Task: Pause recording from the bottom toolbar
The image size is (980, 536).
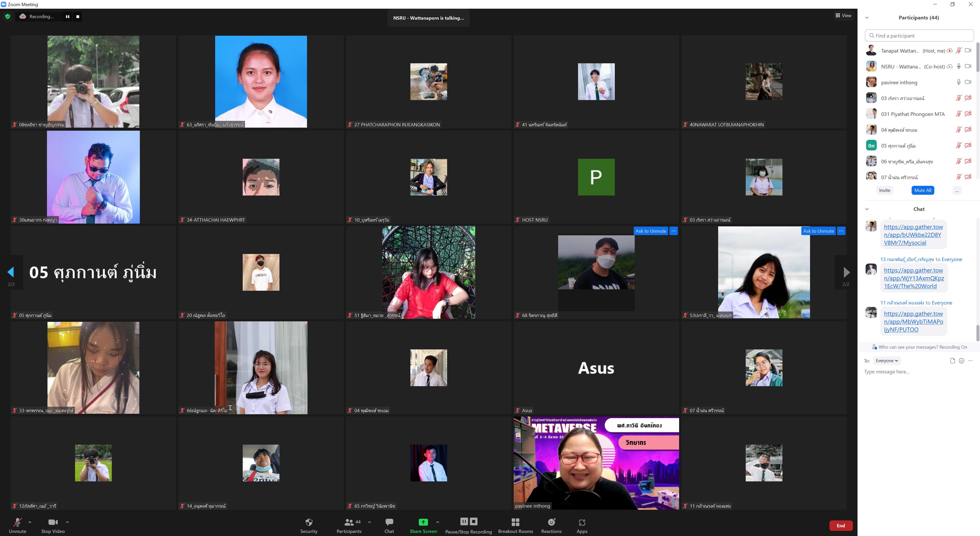Action: click(464, 521)
